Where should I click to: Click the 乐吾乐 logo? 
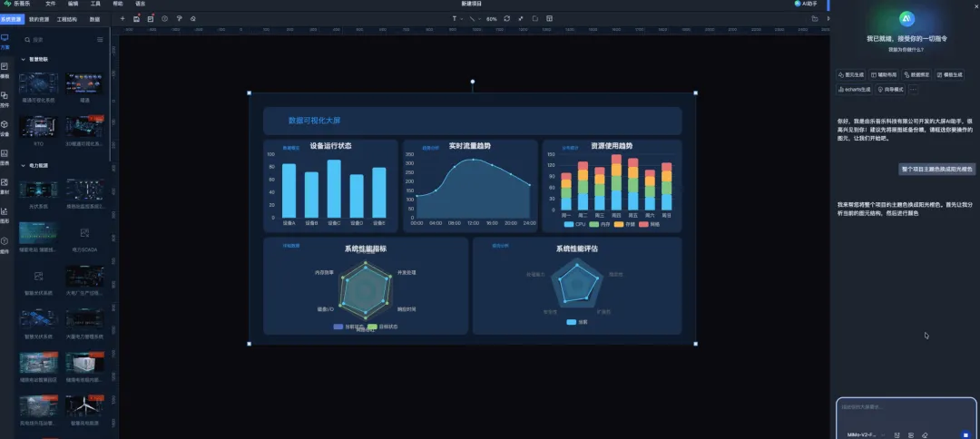(17, 4)
